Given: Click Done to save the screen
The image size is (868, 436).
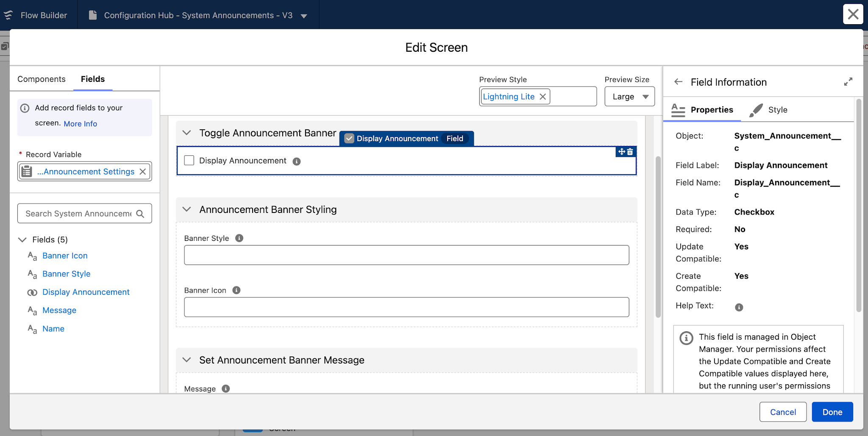Looking at the screenshot, I should [832, 411].
